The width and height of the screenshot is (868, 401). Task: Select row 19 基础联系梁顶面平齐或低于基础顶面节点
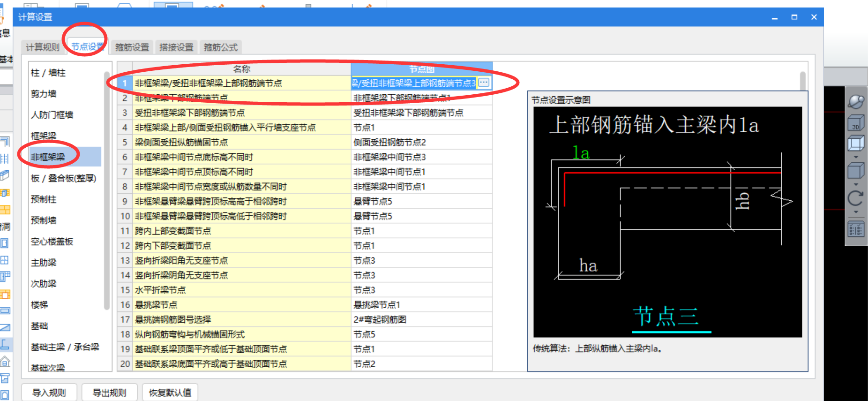click(x=242, y=349)
